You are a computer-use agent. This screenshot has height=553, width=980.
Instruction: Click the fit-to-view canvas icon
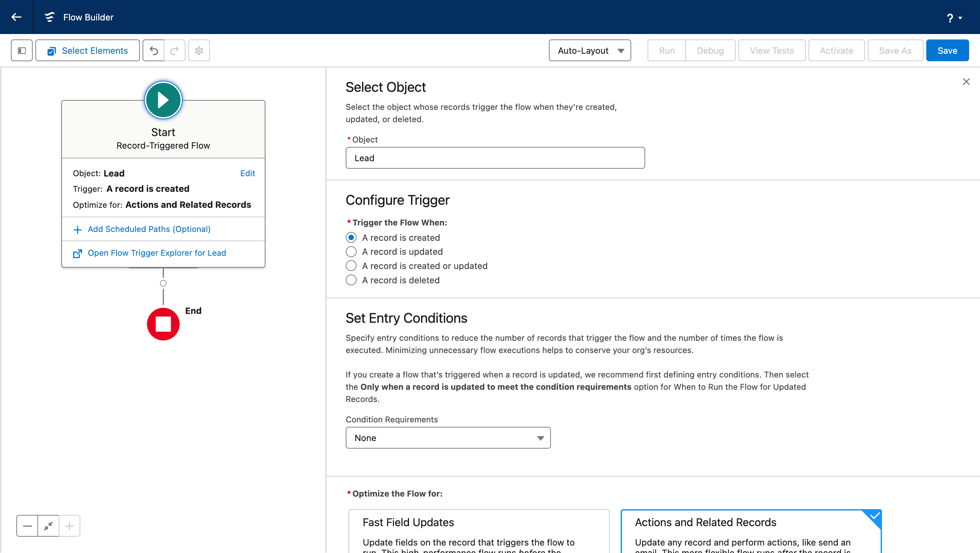(x=48, y=525)
